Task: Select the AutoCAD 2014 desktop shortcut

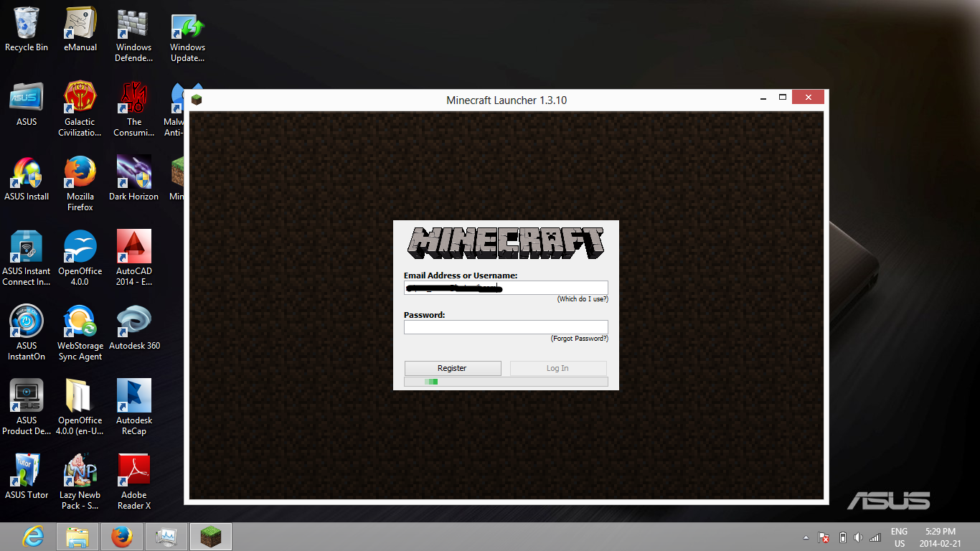Action: click(134, 258)
